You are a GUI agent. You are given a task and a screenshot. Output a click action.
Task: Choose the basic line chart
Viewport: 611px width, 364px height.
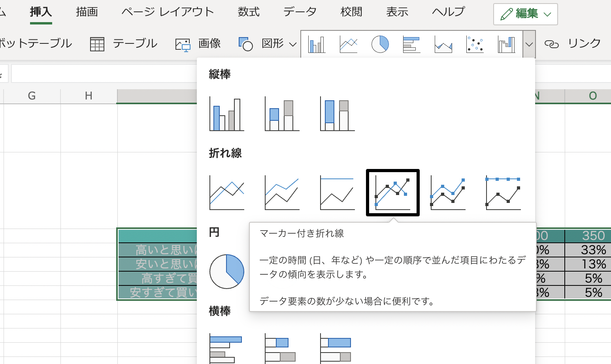(x=226, y=193)
